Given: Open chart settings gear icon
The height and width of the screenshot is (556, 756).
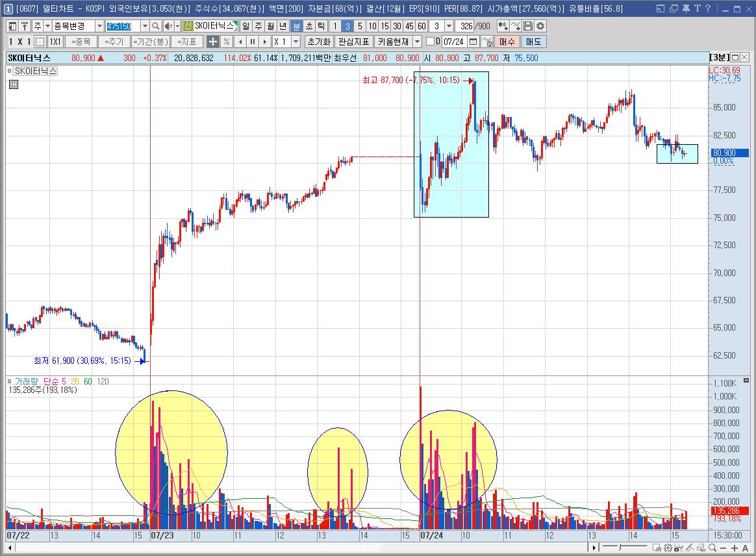Looking at the screenshot, I should [x=540, y=26].
